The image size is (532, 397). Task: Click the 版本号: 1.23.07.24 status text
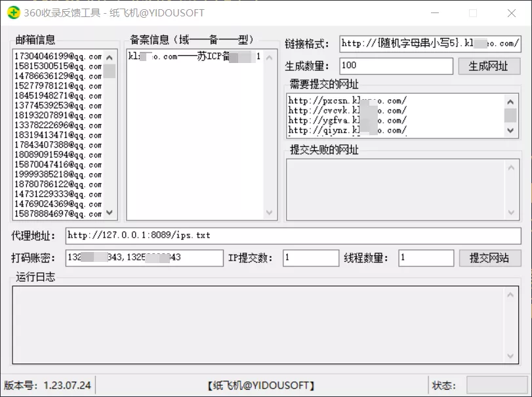pos(47,385)
